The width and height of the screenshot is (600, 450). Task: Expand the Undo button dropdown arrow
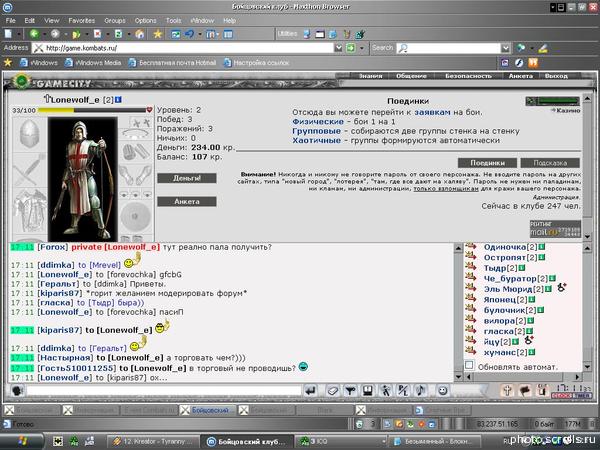(199, 34)
